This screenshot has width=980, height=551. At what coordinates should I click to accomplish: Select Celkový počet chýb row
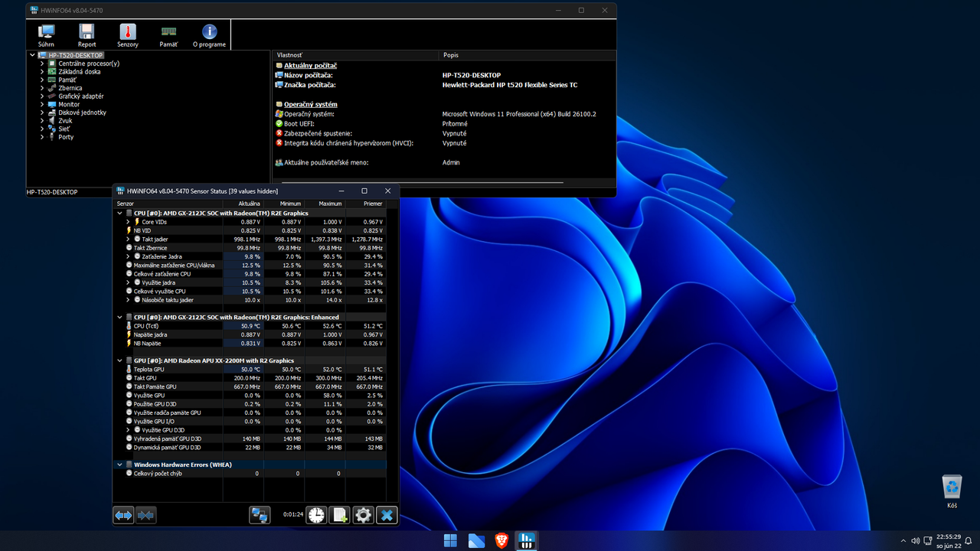tap(251, 474)
